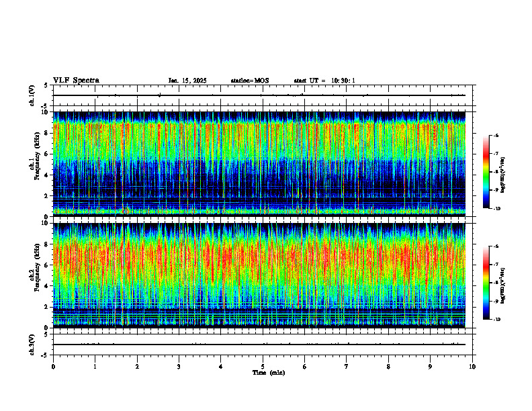Click the Time (min) axis tick label "8"
Screen dimensions: 532x411
388,367
